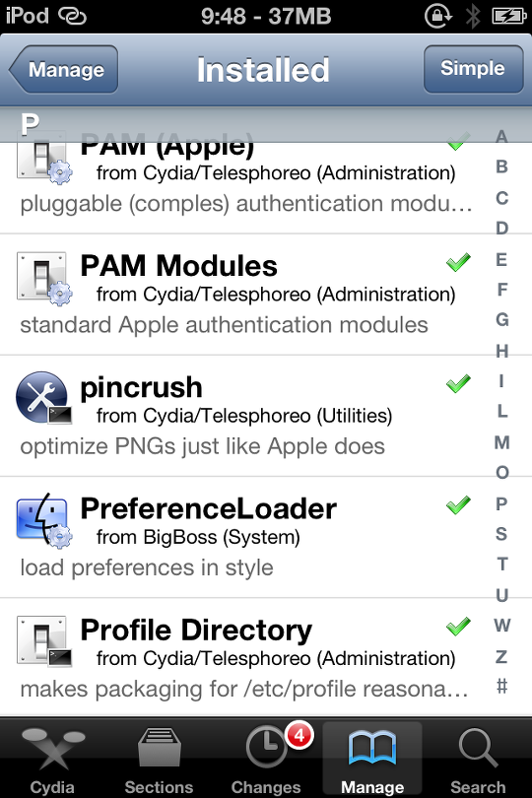Image resolution: width=532 pixels, height=798 pixels.
Task: Jump to letter S in index
Action: point(501,534)
